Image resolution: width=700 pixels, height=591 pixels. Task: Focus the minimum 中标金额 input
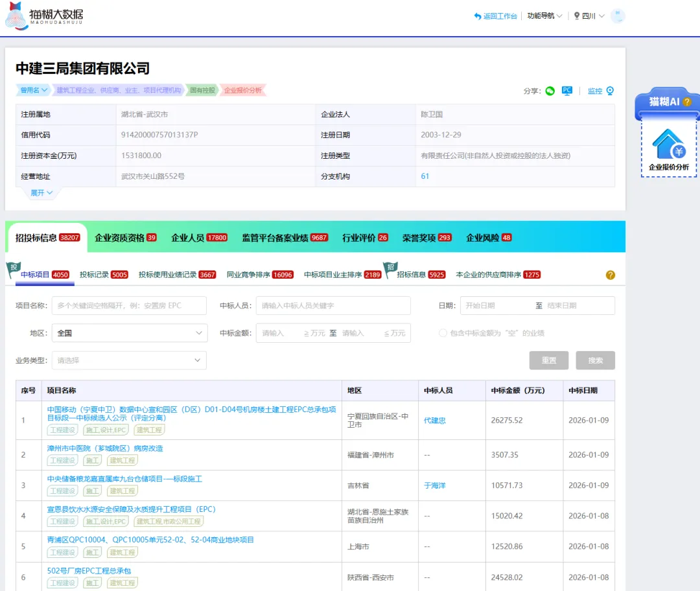click(x=281, y=333)
